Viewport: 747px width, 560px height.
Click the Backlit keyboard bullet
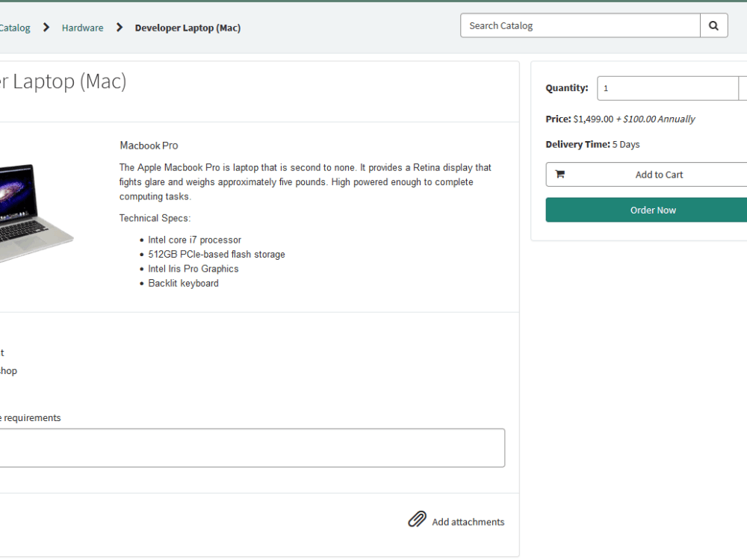pos(184,283)
